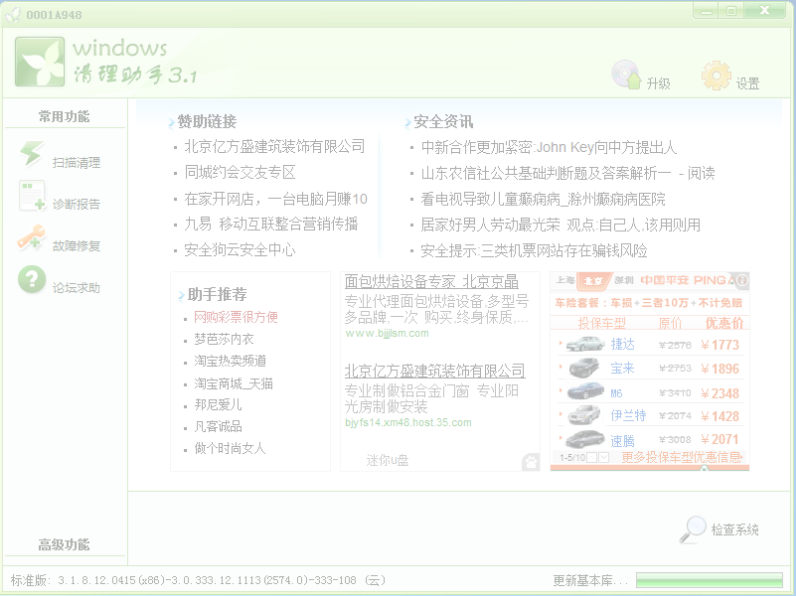The width and height of the screenshot is (796, 596).
Task: Open the 升级 upgrade disc icon
Action: click(626, 75)
